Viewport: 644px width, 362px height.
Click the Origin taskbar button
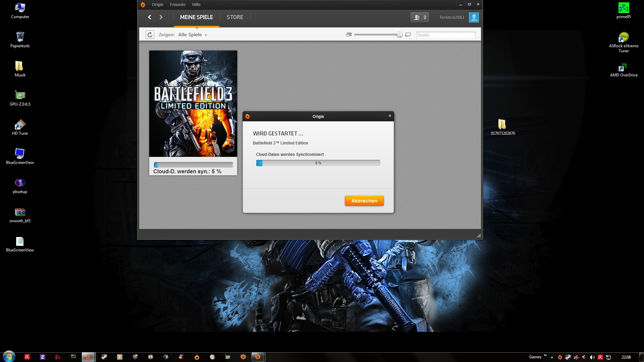(x=88, y=357)
